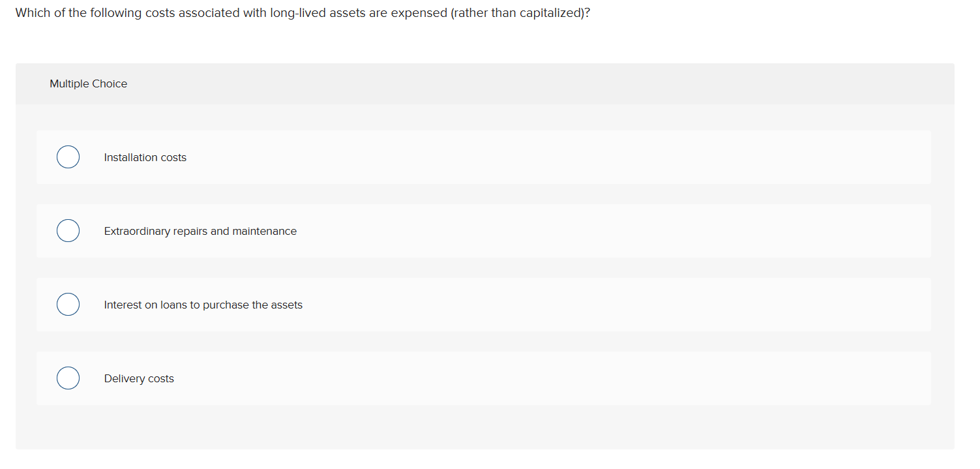This screenshot has width=980, height=469.
Task: Select the Installation costs radio button
Action: point(68,157)
